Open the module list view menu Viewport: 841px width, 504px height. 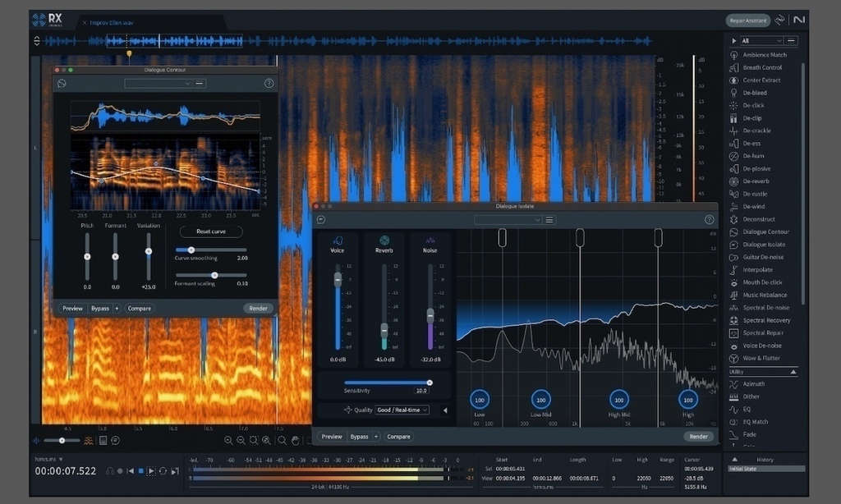point(791,41)
